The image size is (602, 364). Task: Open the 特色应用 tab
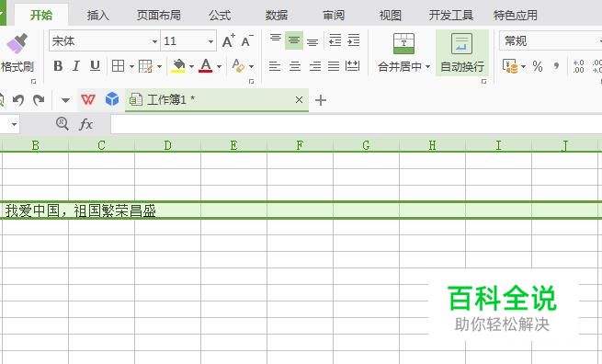click(516, 15)
